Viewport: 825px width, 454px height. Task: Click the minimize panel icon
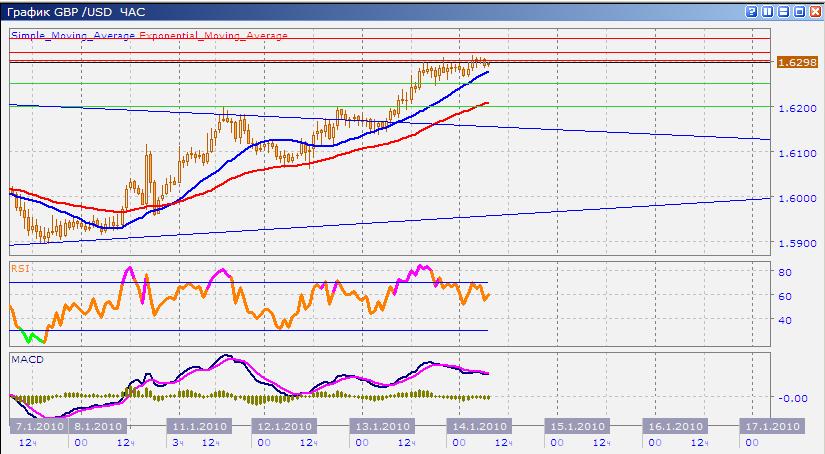[x=782, y=11]
